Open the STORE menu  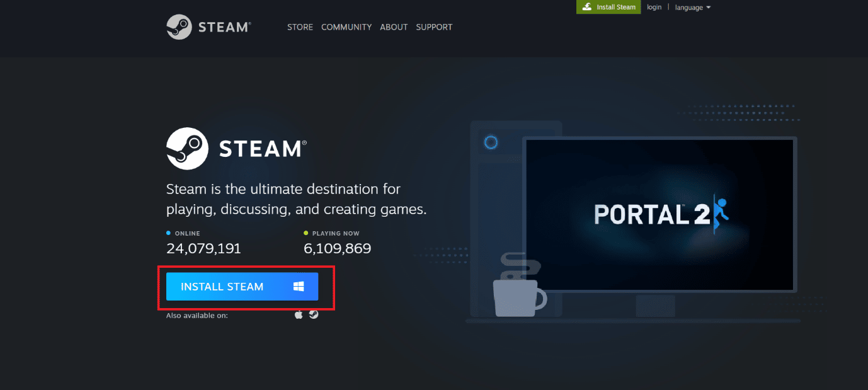click(300, 26)
